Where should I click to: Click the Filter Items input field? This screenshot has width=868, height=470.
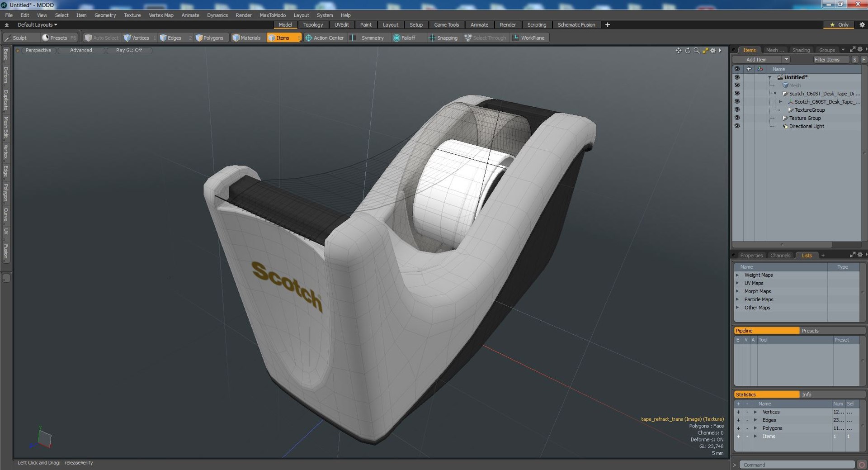pos(830,59)
